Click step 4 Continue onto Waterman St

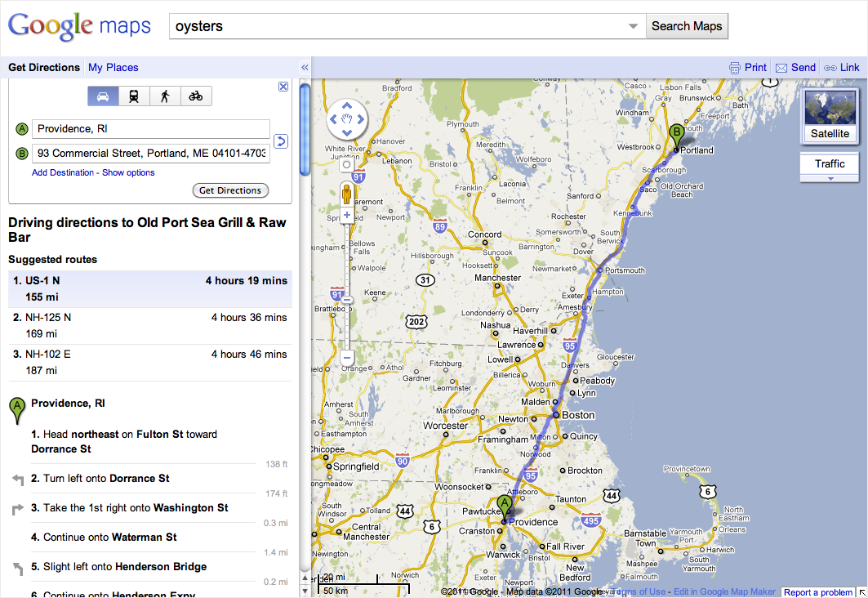point(104,537)
